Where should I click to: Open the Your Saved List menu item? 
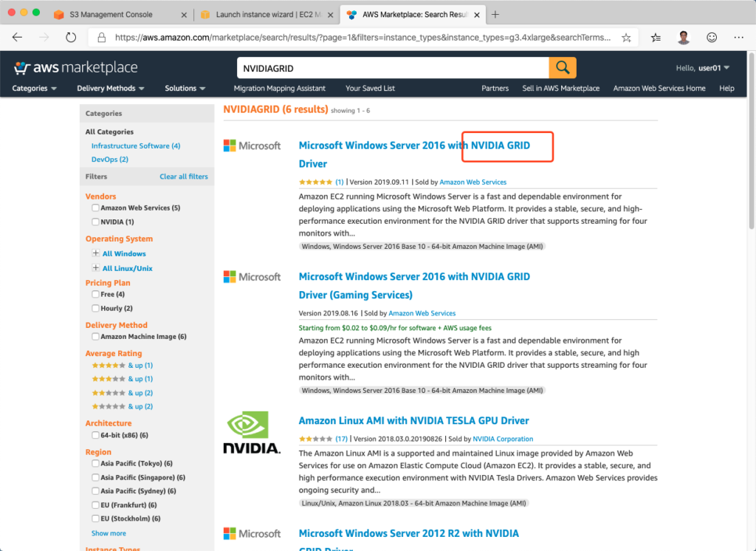(x=370, y=89)
